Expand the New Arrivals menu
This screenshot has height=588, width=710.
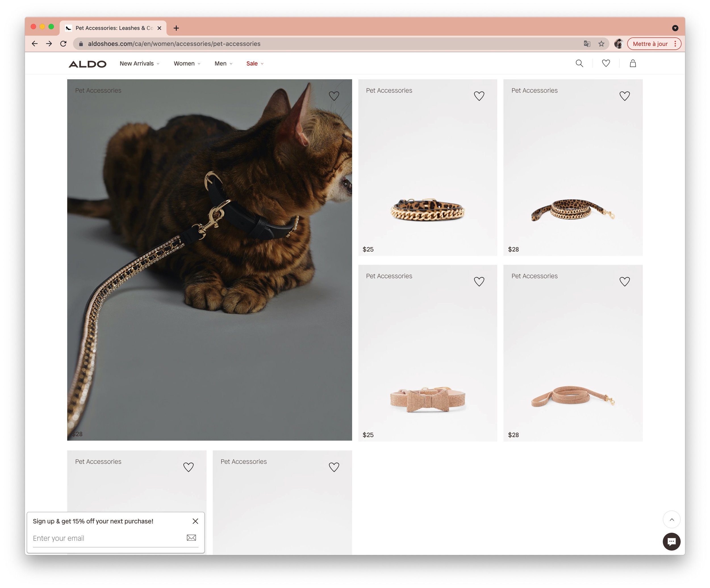[139, 64]
